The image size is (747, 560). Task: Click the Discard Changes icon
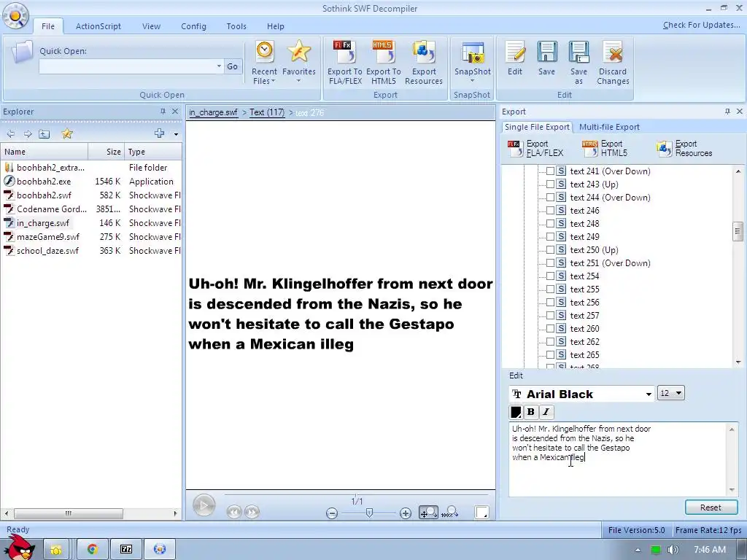point(613,63)
